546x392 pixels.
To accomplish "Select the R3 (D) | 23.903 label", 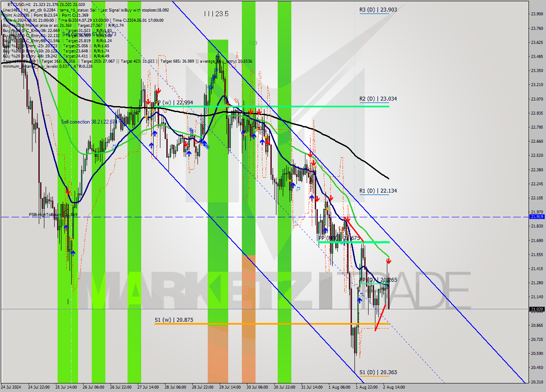I will tap(378, 9).
